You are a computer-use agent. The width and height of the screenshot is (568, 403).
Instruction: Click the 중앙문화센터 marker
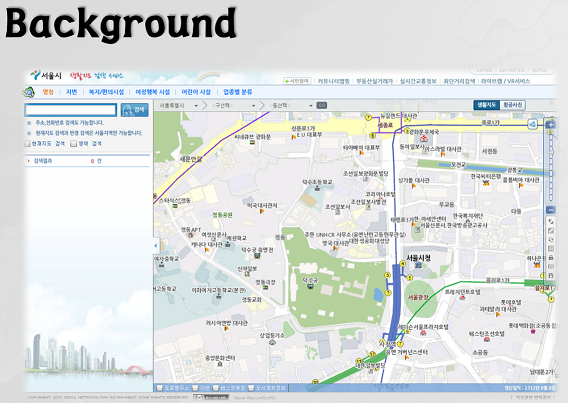pyautogui.click(x=220, y=364)
